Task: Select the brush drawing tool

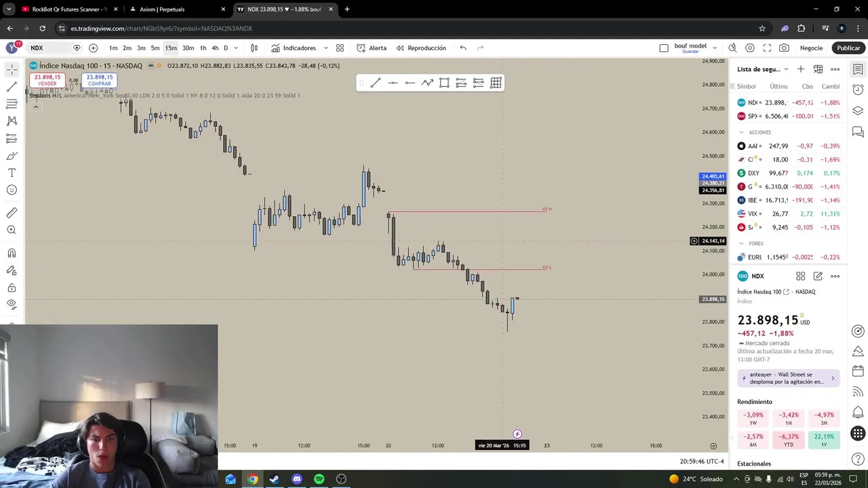Action: (12, 156)
